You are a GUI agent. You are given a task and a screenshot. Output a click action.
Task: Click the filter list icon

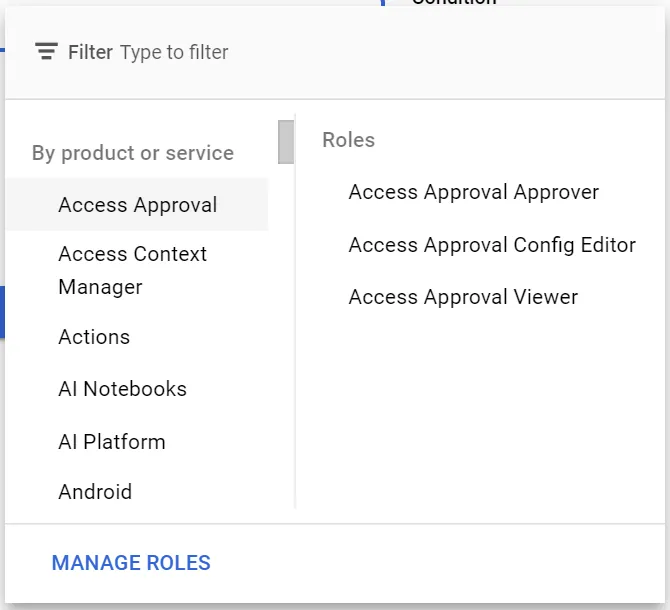pyautogui.click(x=46, y=52)
